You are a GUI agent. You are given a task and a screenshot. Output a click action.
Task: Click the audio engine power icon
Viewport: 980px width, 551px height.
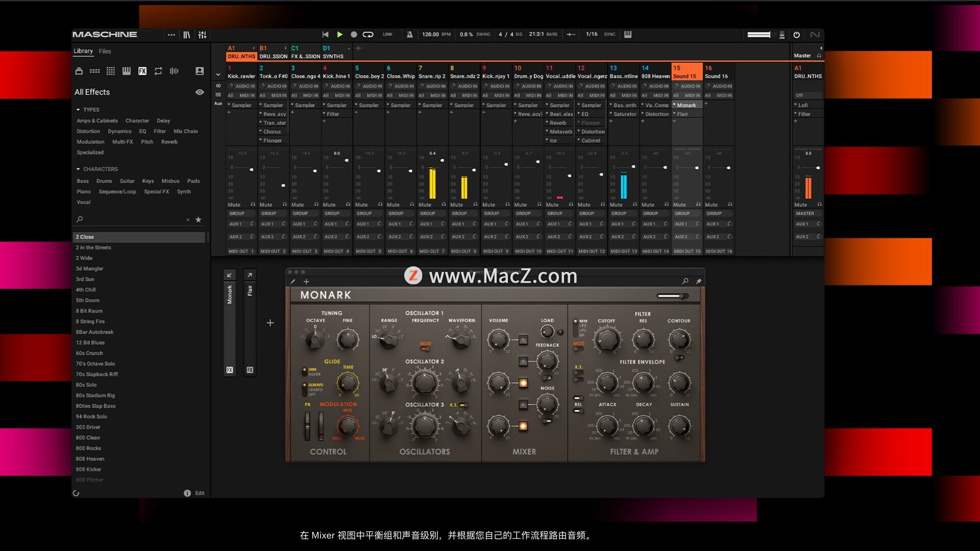796,35
